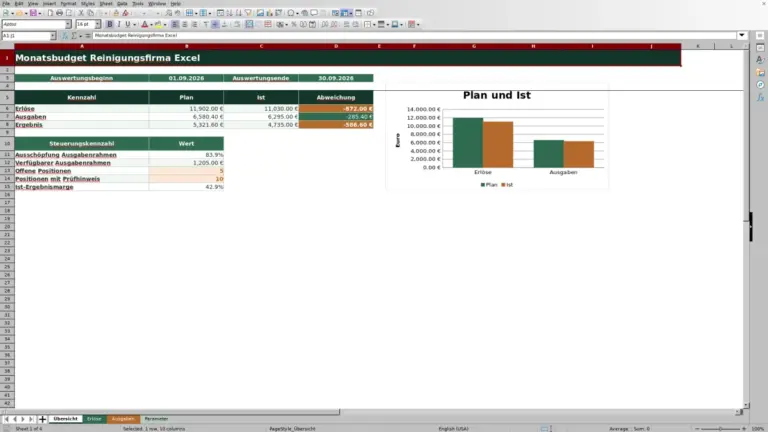Click the Merge and Center Cells icon

pos(249,24)
